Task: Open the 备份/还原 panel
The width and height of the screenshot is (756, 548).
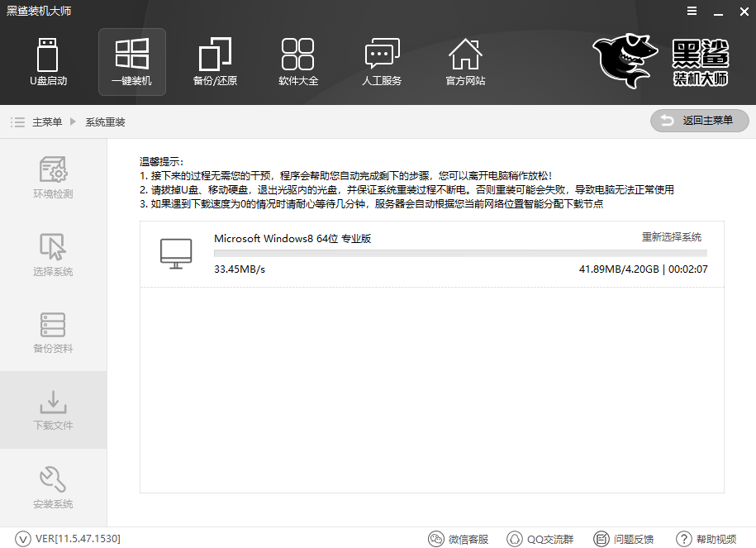Action: click(215, 62)
